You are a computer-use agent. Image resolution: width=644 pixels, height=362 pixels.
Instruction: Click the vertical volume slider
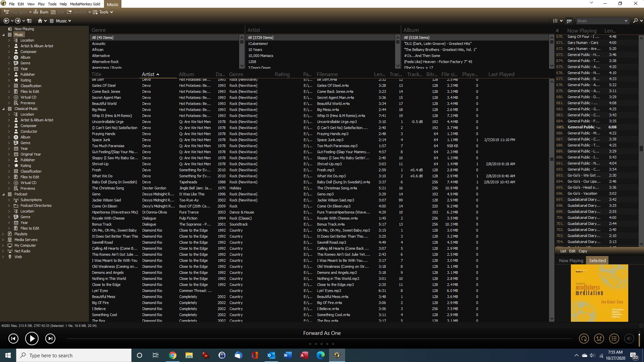pyautogui.click(x=639, y=339)
